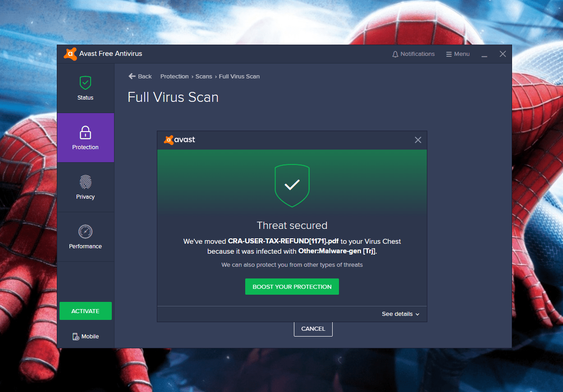The width and height of the screenshot is (563, 392).
Task: Dismiss the Threat secured popup
Action: (417, 140)
